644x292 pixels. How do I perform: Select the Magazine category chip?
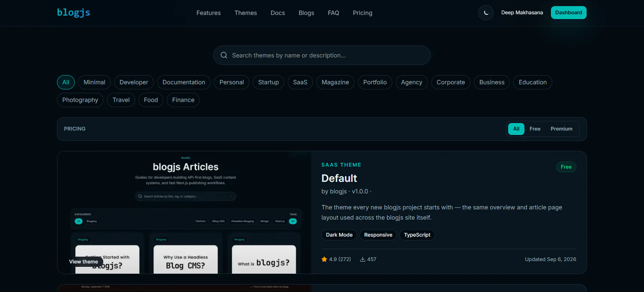click(335, 82)
